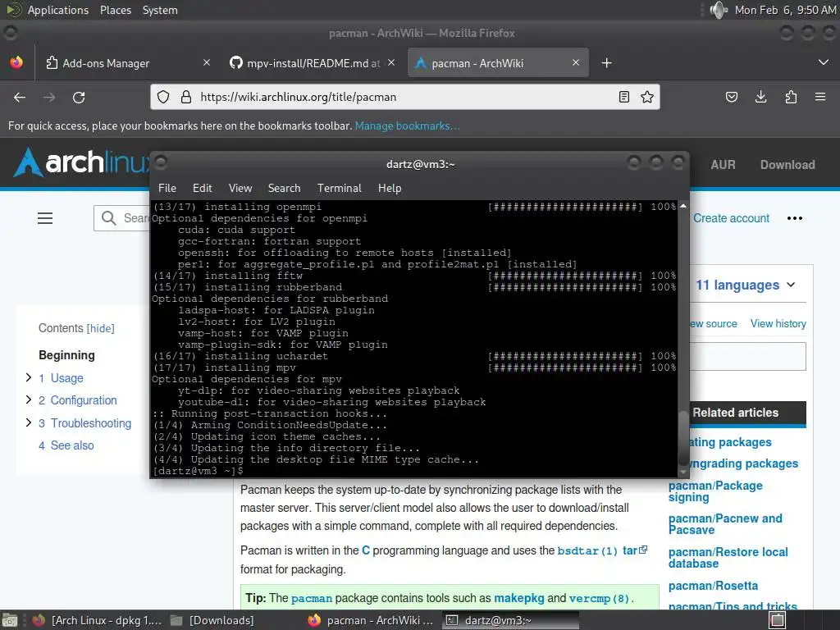This screenshot has width=840, height=630.
Task: Go to the Usage section
Action: point(61,378)
